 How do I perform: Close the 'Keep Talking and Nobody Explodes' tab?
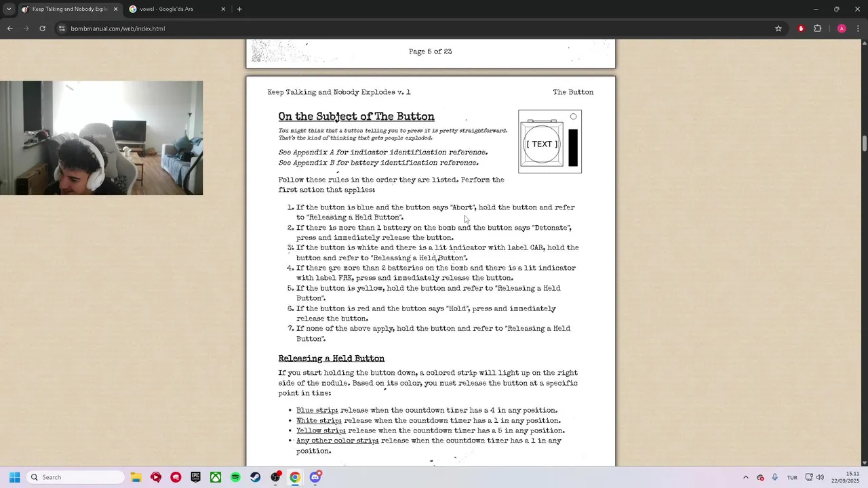click(x=115, y=9)
